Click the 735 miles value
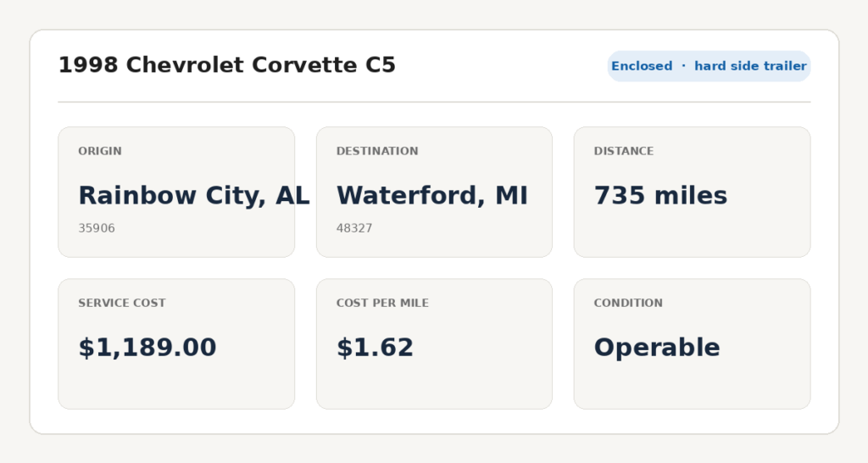Viewport: 868px width, 463px height. tap(660, 196)
